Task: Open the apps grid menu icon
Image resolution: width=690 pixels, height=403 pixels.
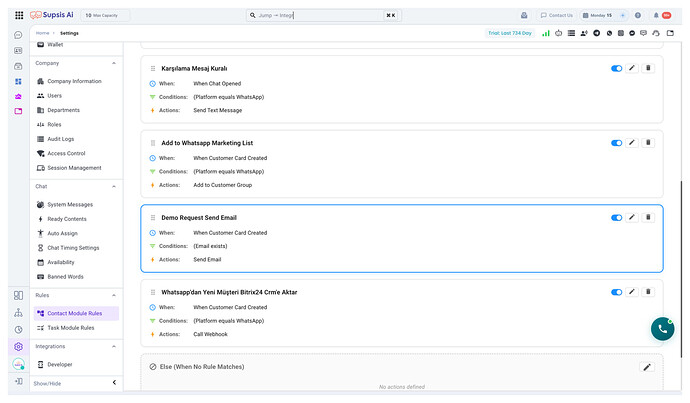Action: (x=19, y=15)
